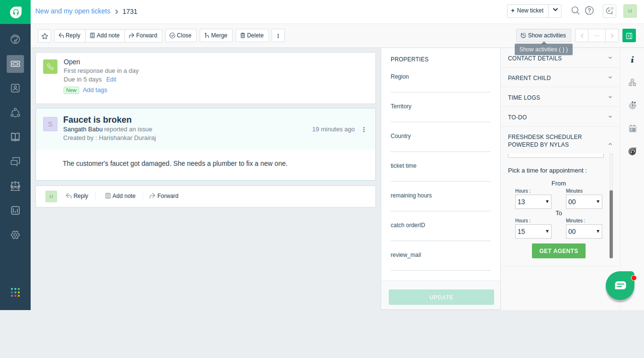Open ticket options via the three-dot menu
Viewport: 644px width, 358px height.
(x=278, y=35)
